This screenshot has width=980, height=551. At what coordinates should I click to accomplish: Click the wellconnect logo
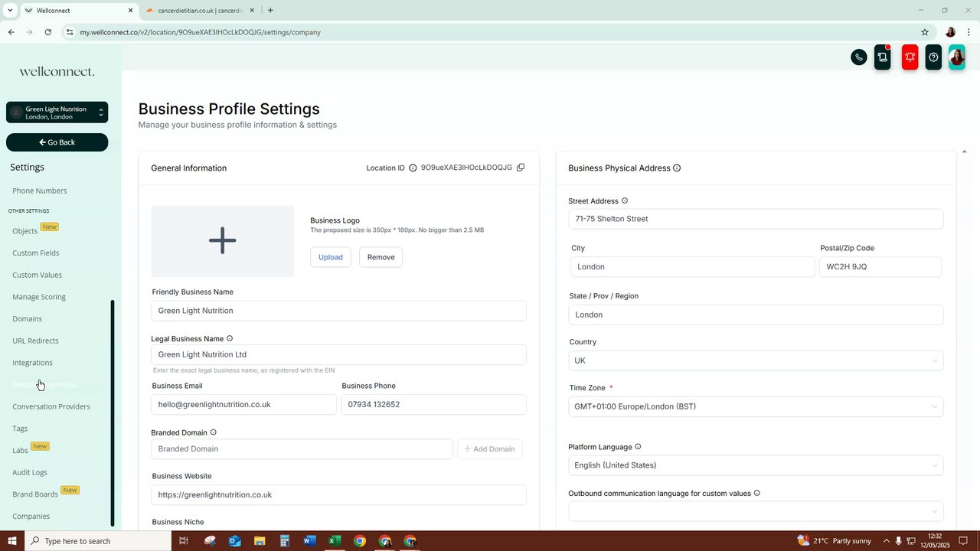(57, 71)
